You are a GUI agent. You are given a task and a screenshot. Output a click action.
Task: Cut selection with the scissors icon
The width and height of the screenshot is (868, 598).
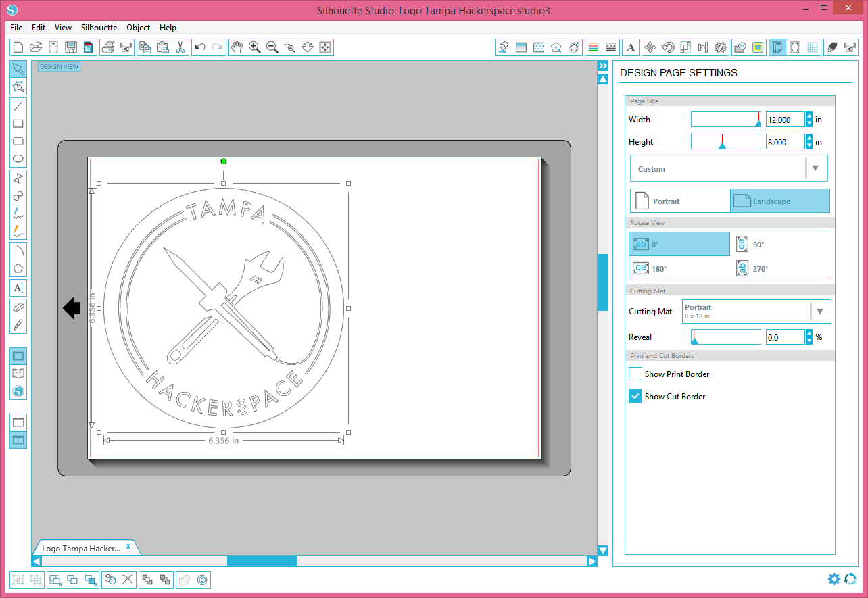[x=180, y=47]
